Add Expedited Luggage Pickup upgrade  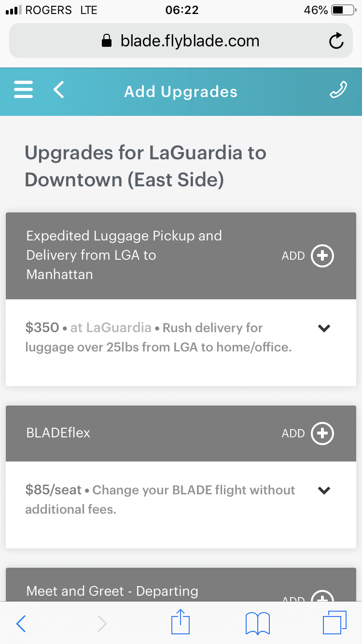(322, 256)
